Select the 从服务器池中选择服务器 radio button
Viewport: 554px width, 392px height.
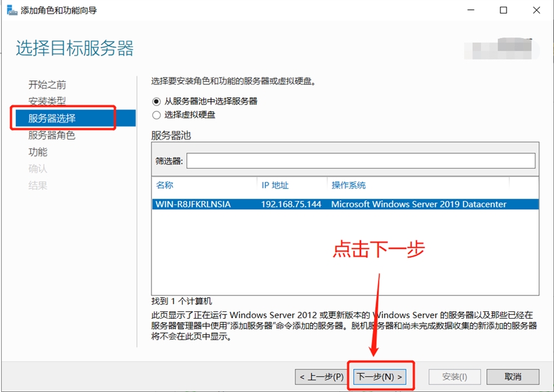(156, 102)
